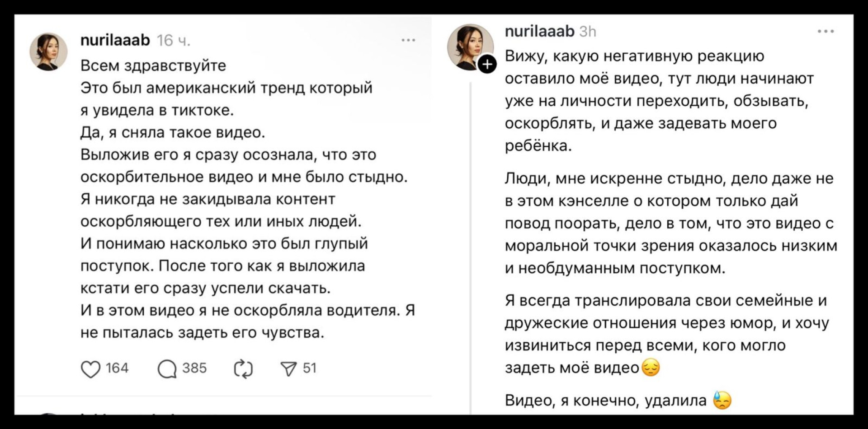Click the paragraph starting "Люди, мне искренне"

tap(669, 223)
